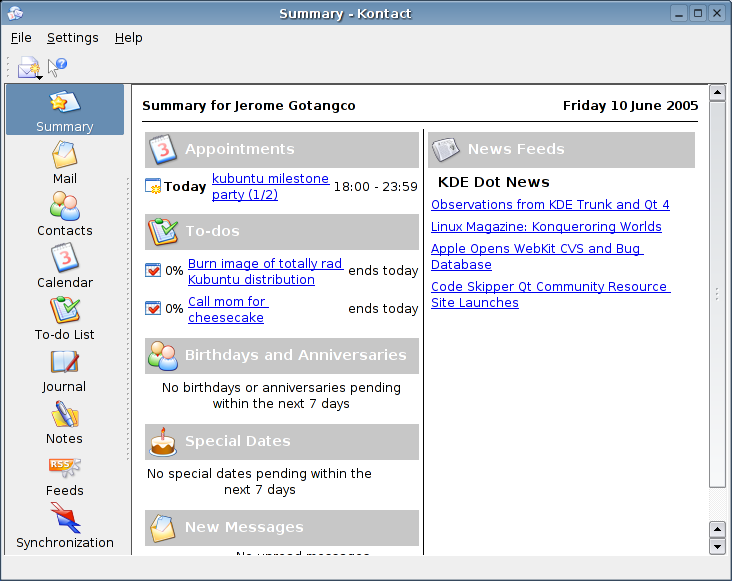Click 'No special dates pending' text
The image size is (732, 581).
[260, 481]
